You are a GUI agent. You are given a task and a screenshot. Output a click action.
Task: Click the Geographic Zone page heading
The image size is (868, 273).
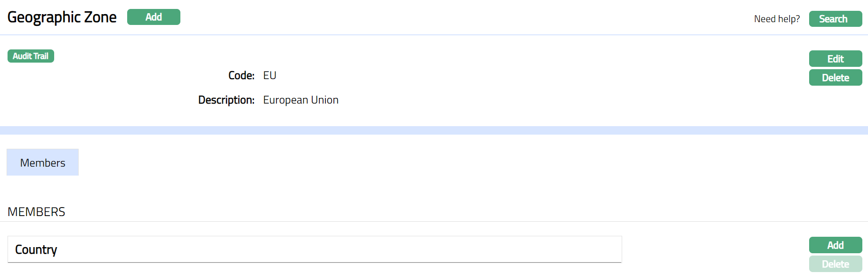click(x=62, y=17)
